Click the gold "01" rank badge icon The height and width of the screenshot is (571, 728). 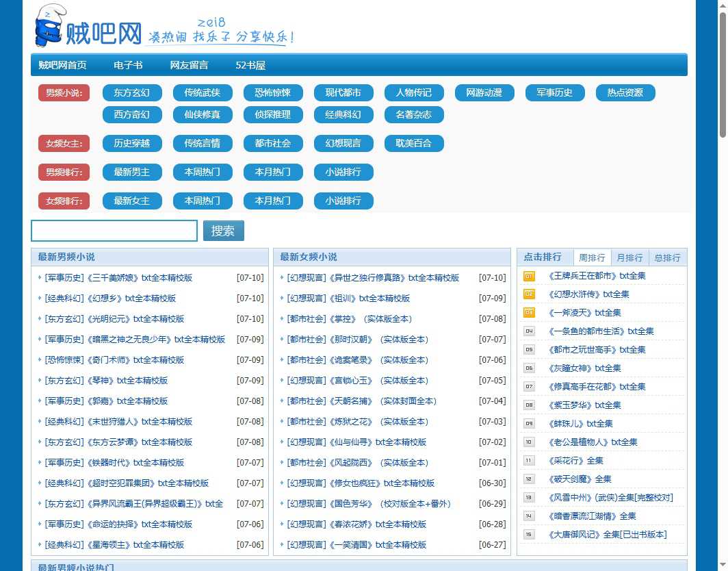coord(527,275)
